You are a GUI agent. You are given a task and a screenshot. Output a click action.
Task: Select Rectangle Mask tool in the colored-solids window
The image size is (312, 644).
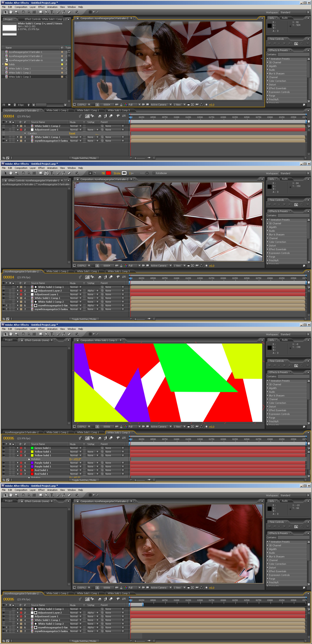(41, 334)
